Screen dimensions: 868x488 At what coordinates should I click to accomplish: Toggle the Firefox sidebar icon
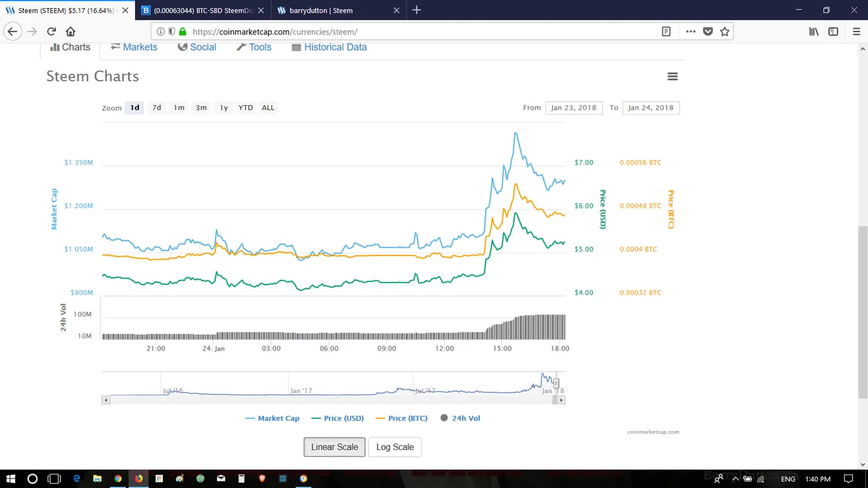point(833,31)
